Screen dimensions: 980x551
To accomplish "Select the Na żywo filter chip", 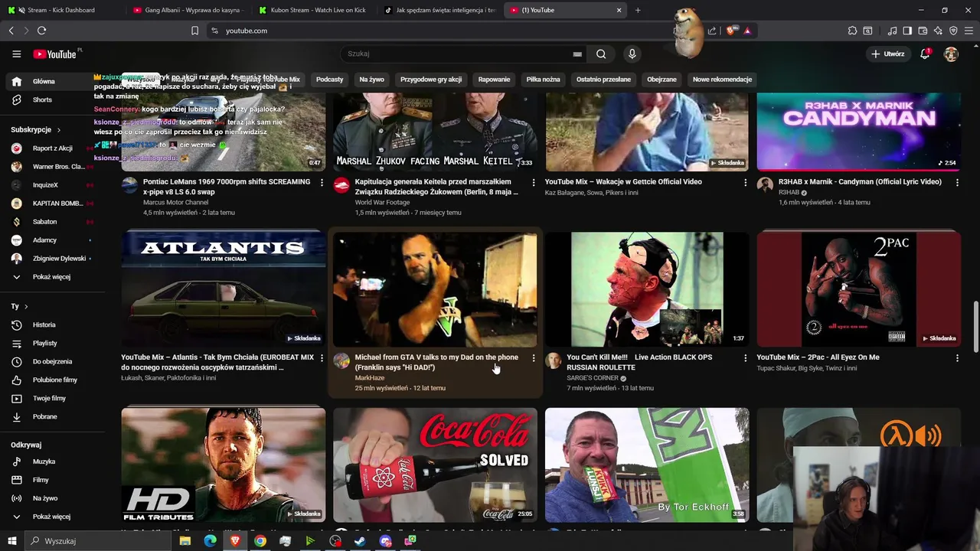I will [x=371, y=80].
